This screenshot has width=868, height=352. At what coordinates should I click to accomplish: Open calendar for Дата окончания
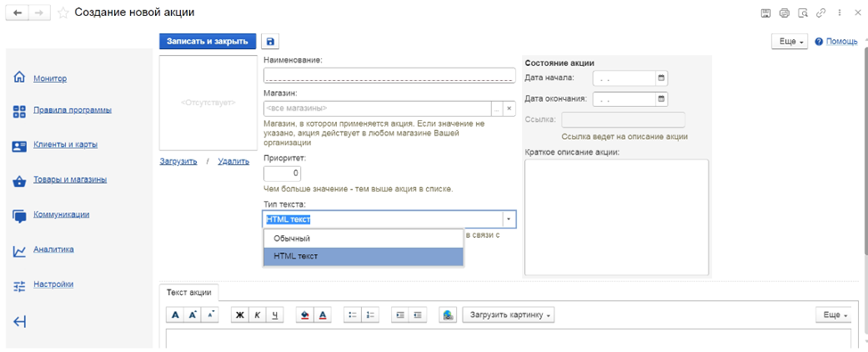(661, 99)
